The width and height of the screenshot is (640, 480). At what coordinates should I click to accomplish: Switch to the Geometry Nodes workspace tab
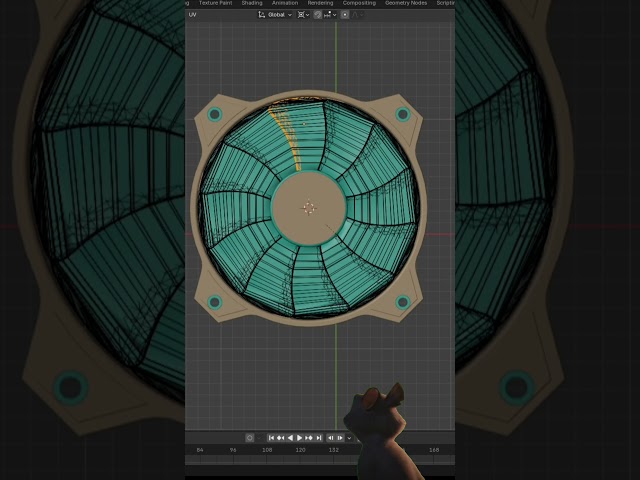(x=406, y=3)
